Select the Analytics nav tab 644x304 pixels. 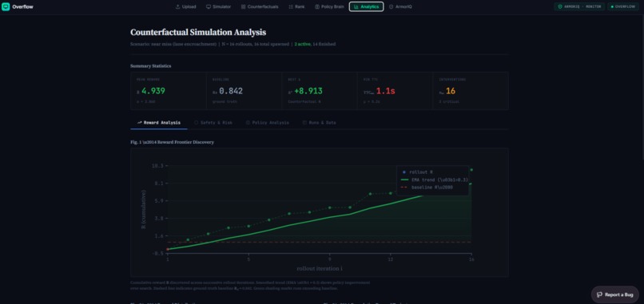367,6
